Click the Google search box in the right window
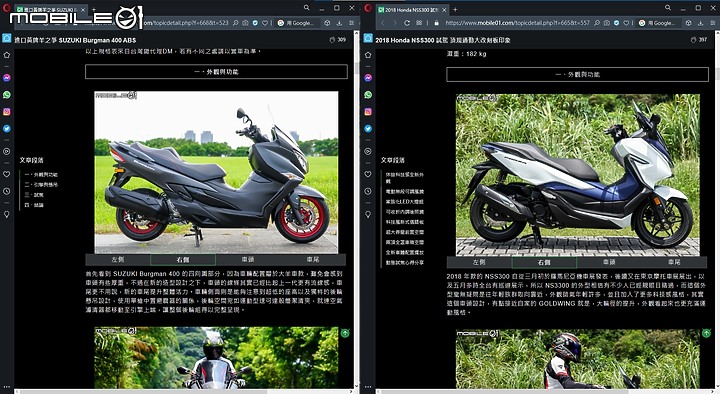 coord(659,23)
